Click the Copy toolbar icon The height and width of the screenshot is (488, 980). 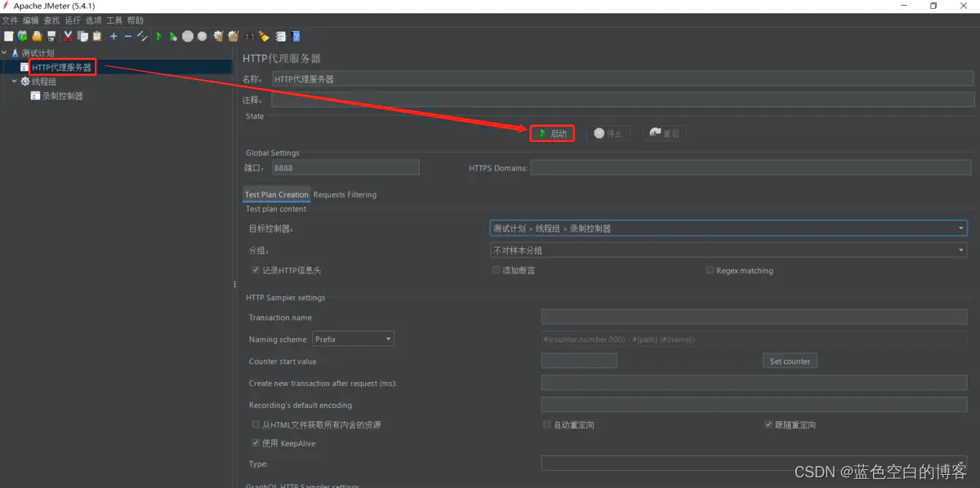[82, 36]
